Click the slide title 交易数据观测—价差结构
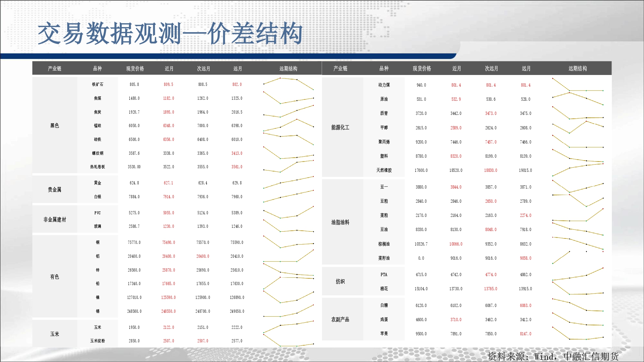 pos(170,34)
